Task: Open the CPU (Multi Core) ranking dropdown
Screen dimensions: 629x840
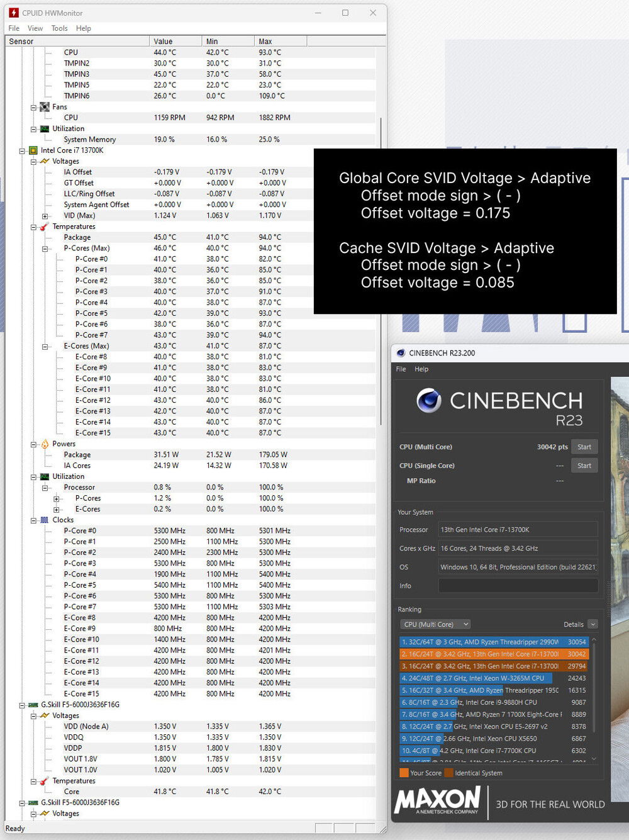Action: (435, 624)
